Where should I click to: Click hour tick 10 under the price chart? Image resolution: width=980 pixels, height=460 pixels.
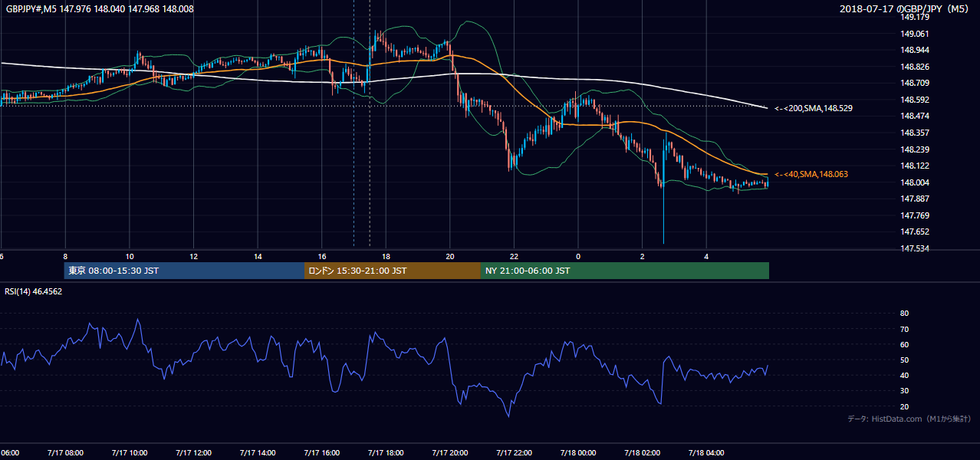click(129, 257)
